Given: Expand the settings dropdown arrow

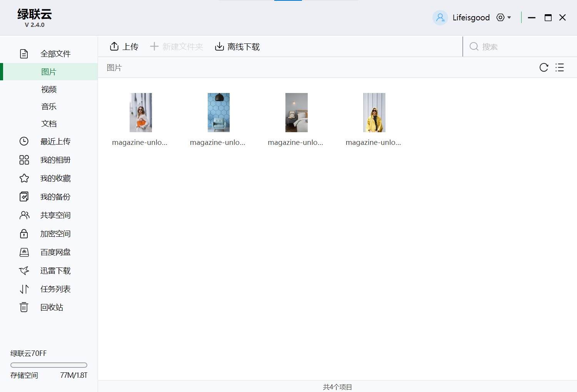Looking at the screenshot, I should 509,17.
